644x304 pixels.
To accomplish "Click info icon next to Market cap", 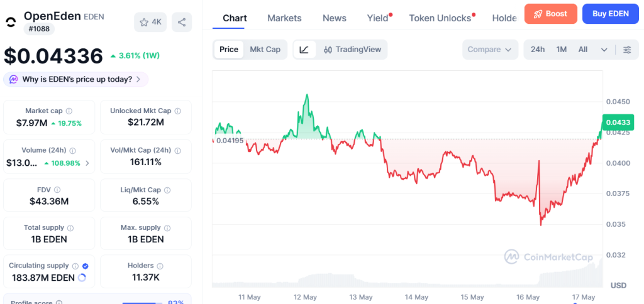I will tap(69, 111).
